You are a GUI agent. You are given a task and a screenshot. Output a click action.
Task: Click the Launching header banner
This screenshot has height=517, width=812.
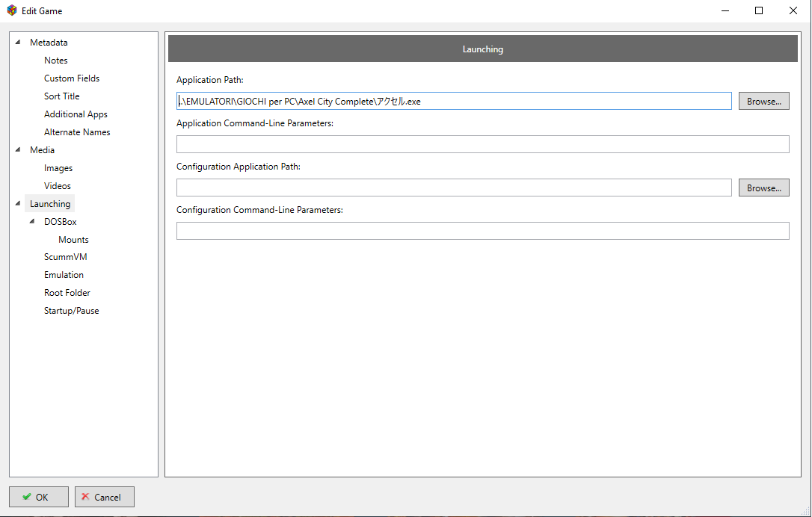pyautogui.click(x=483, y=49)
